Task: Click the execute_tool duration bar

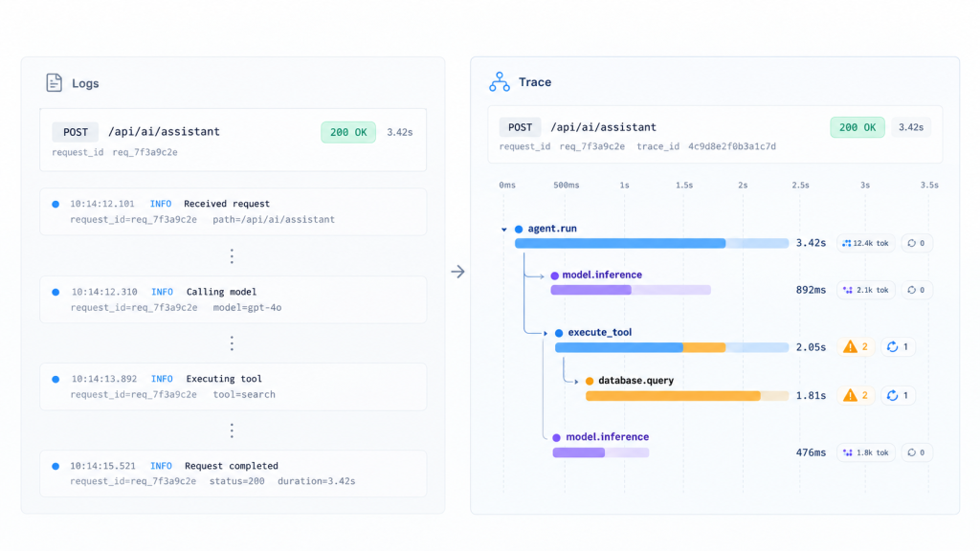Action: click(671, 347)
